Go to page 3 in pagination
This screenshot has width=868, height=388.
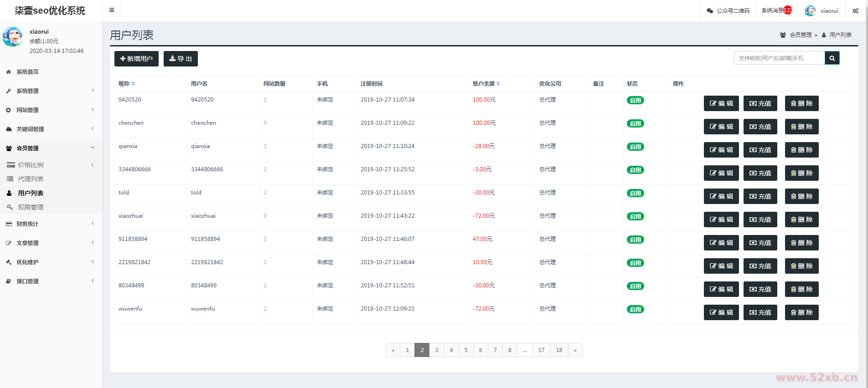(437, 350)
